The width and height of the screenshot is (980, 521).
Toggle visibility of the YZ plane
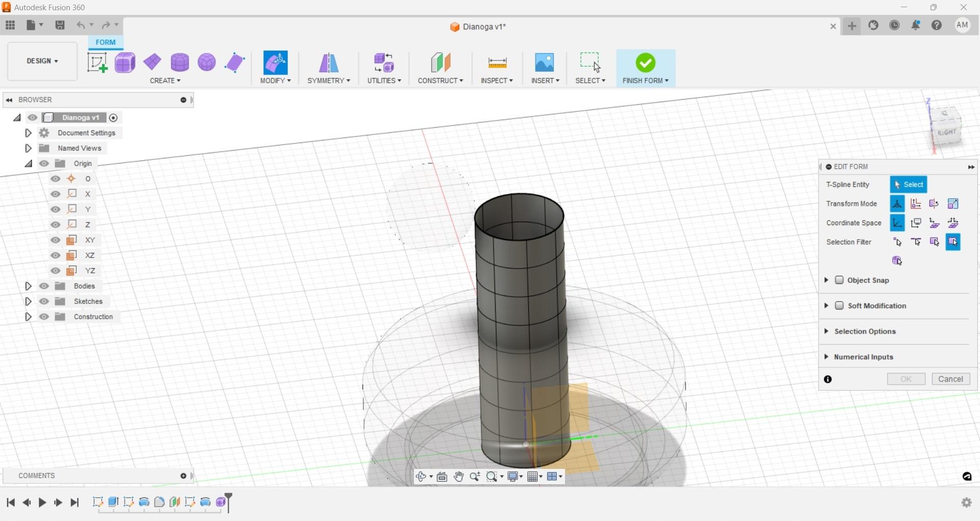pos(56,271)
